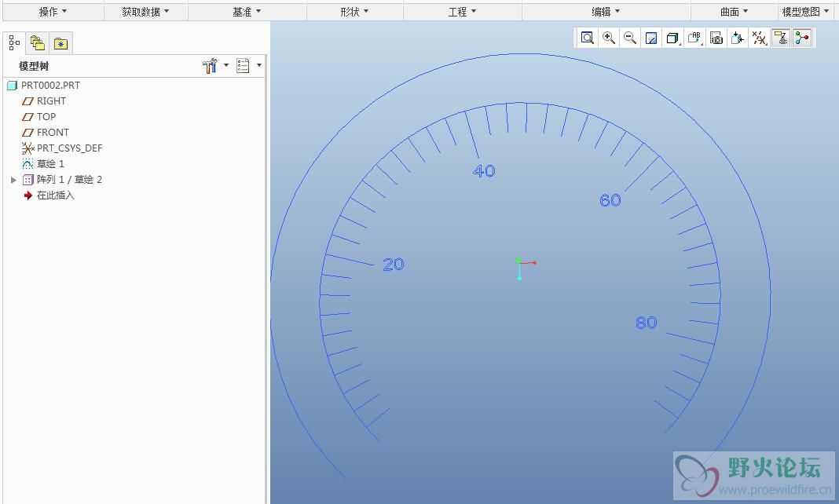Open the Saved Orientations AB icon

pyautogui.click(x=694, y=38)
